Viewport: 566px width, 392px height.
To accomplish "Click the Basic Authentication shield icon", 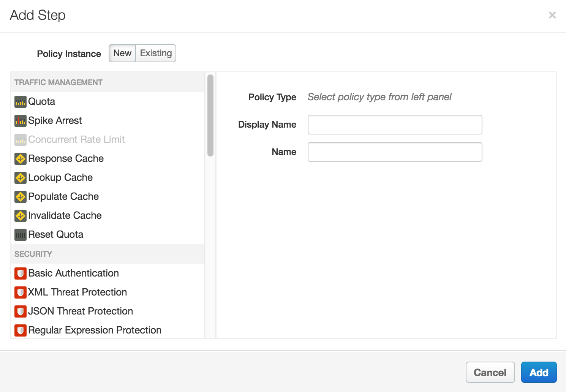I will click(20, 273).
